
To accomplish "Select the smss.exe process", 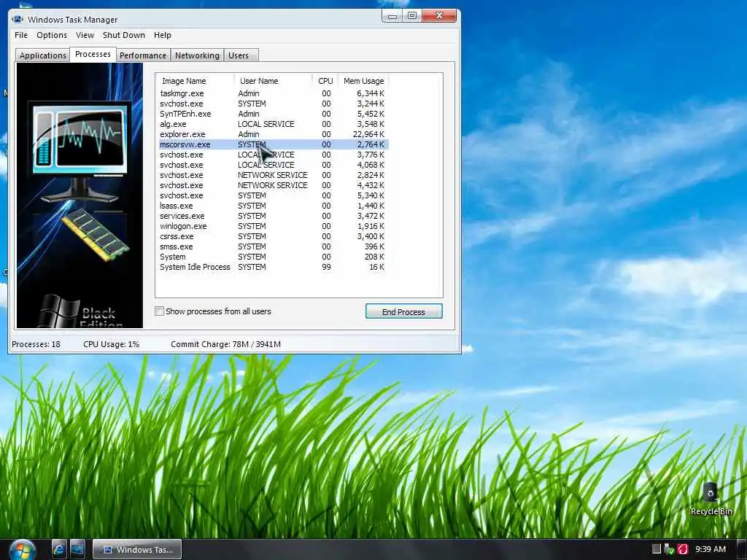I will click(x=274, y=246).
